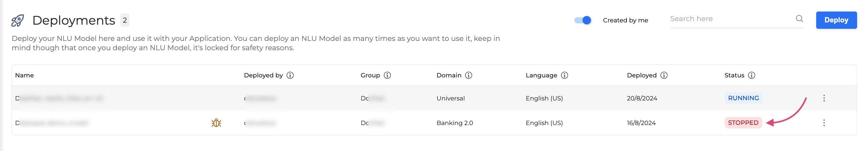This screenshot has width=868, height=151.
Task: Click the orange bug debug icon
Action: coord(216,123)
